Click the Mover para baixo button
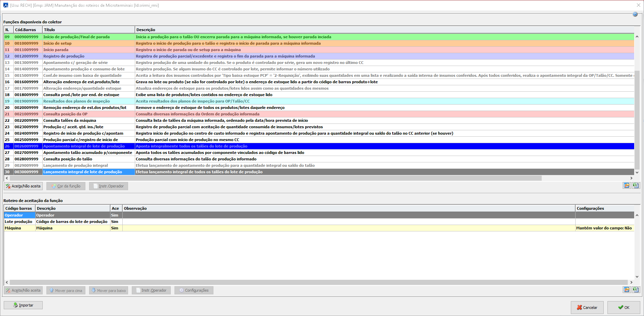The image size is (644, 316). (x=108, y=290)
